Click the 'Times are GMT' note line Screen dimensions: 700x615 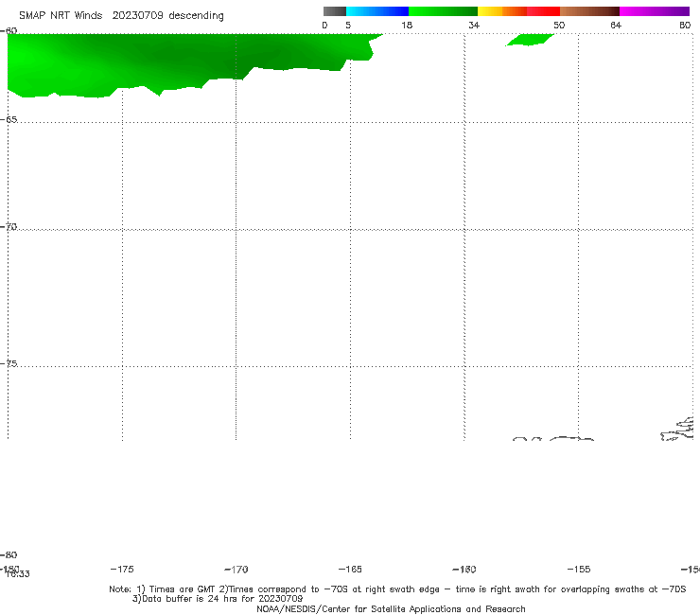pyautogui.click(x=397, y=589)
